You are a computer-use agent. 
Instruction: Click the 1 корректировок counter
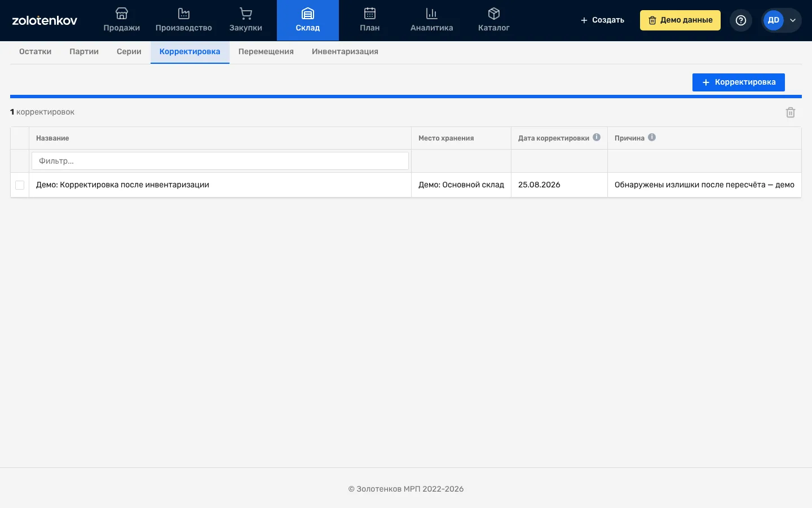(x=42, y=112)
